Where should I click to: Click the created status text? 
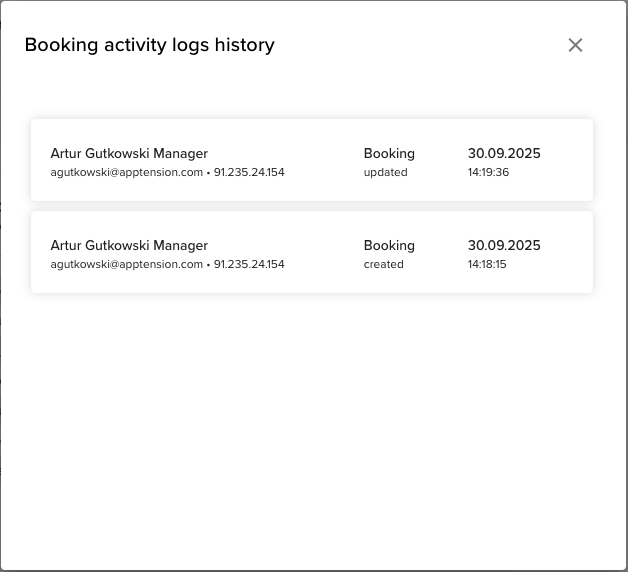[x=383, y=264]
